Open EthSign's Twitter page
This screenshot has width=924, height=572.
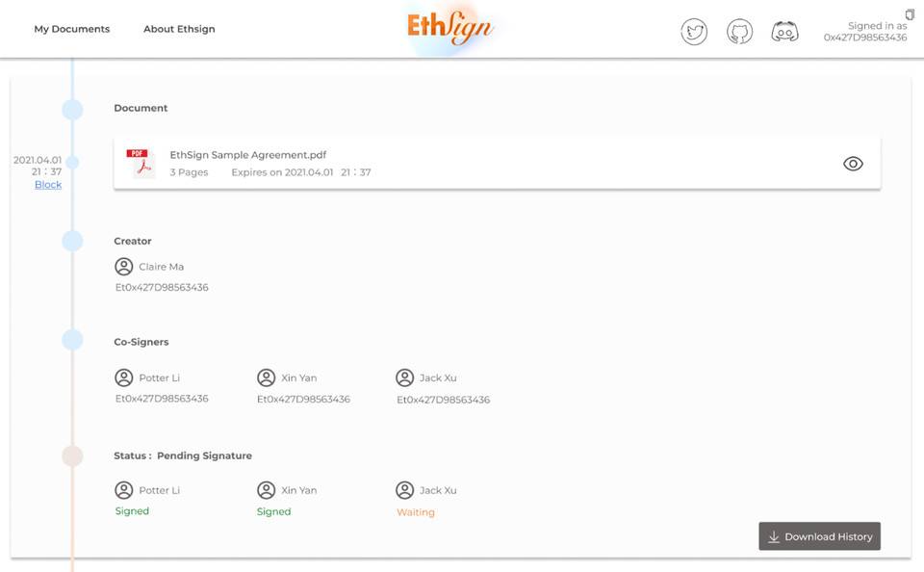694,31
